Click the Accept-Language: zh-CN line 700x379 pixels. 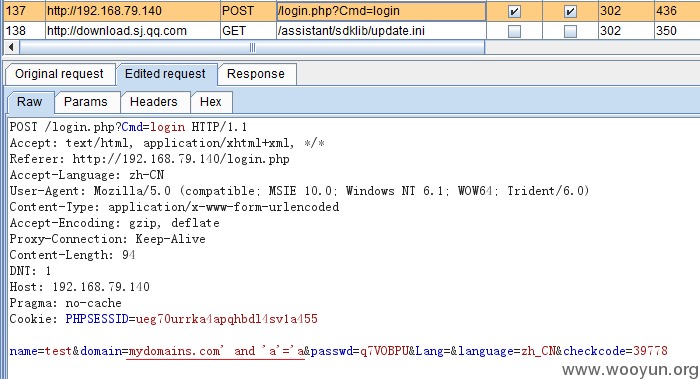click(87, 175)
